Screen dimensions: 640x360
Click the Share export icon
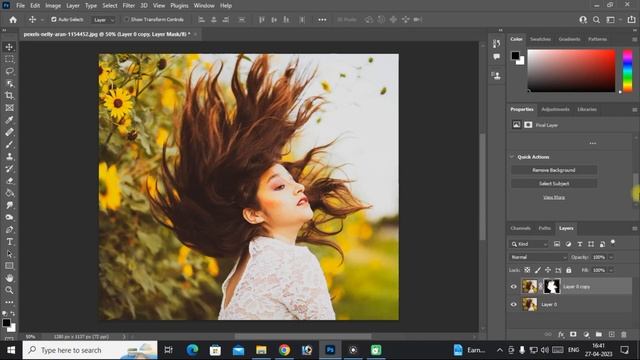[631, 20]
